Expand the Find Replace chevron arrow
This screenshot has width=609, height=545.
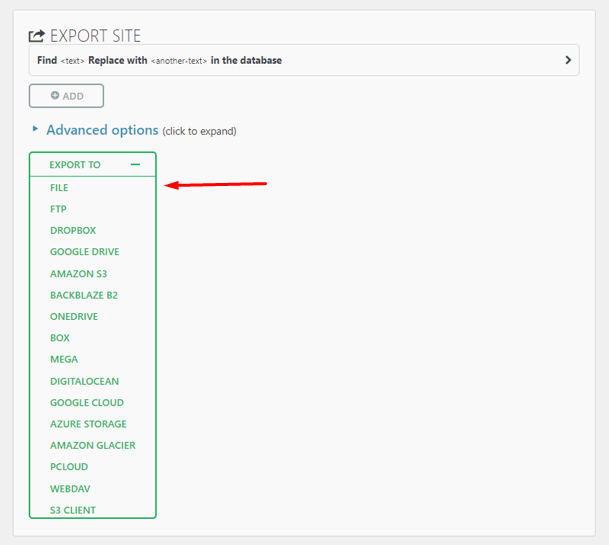[x=568, y=60]
